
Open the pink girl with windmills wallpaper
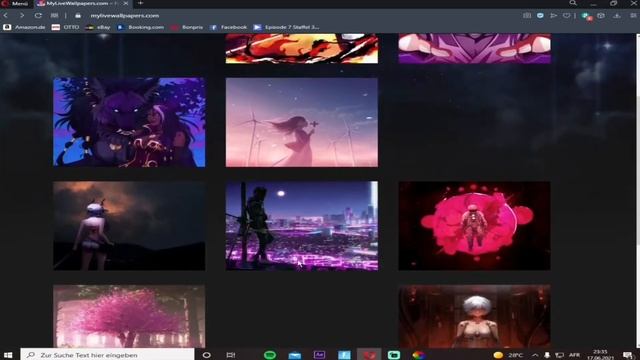[302, 122]
